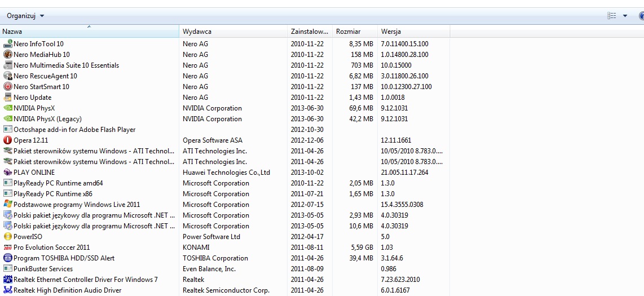
Task: Click Realtek Ethernet Controller Driver icon
Action: coord(7,280)
